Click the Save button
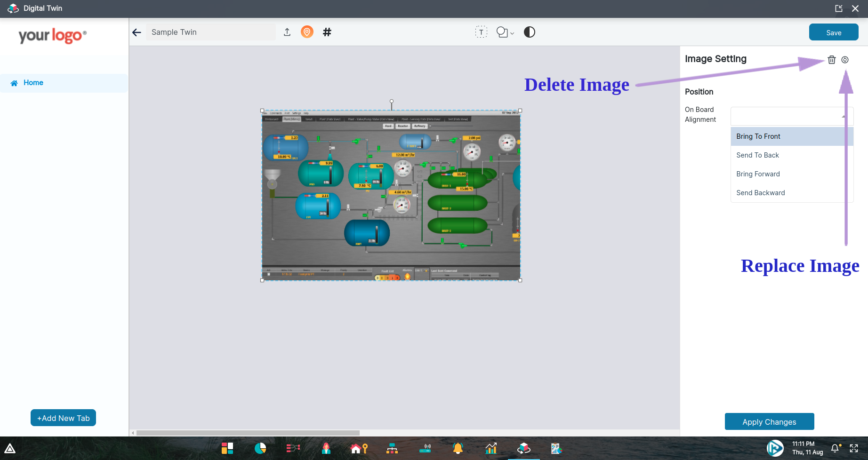The image size is (868, 460). [833, 32]
